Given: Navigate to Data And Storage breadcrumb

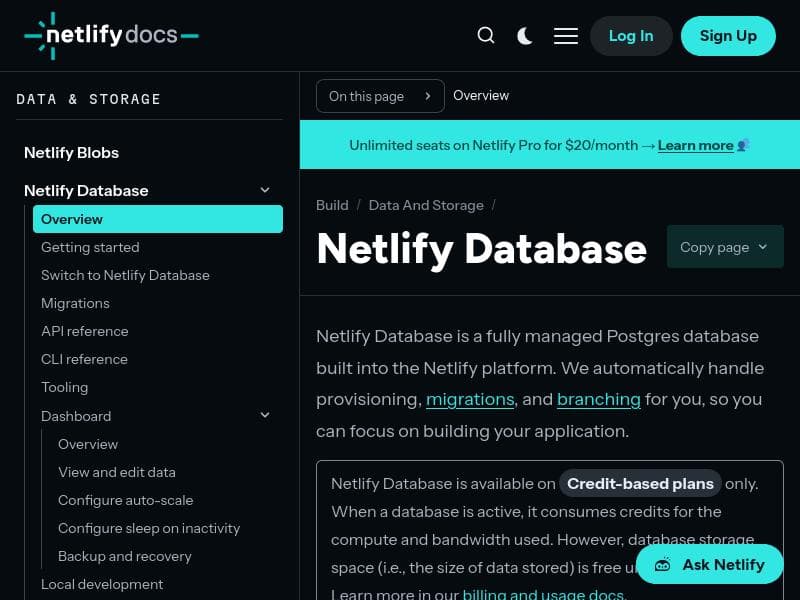Looking at the screenshot, I should click(426, 205).
